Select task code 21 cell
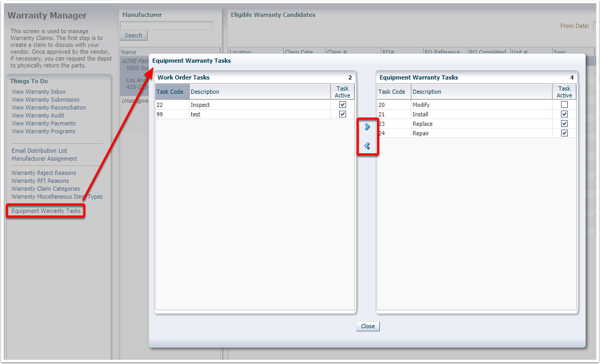 coord(394,114)
